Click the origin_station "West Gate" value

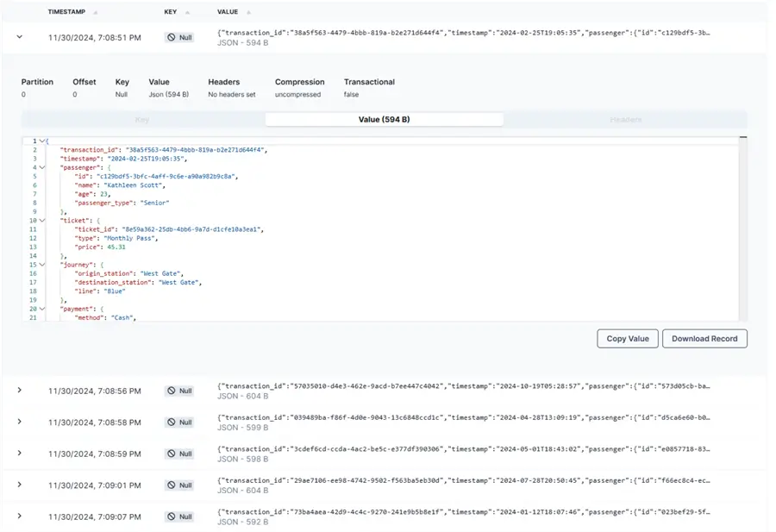(161, 273)
